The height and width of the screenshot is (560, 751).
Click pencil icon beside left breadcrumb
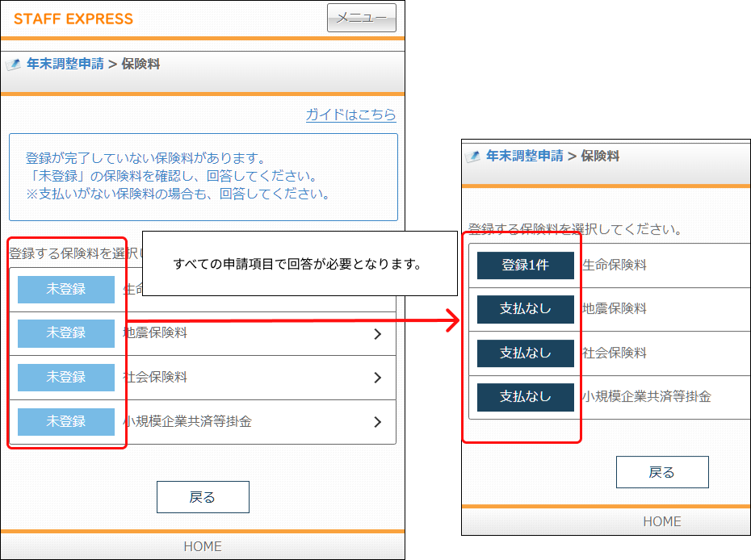tap(14, 64)
